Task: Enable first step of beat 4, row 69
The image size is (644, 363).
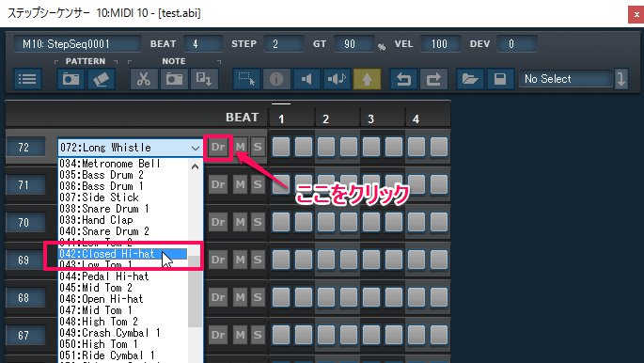Action: pos(416,260)
